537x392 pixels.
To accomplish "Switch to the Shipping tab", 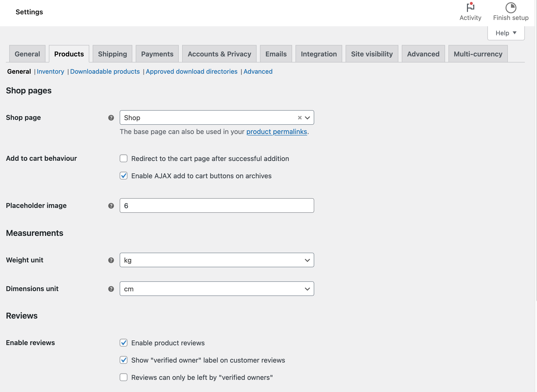I will pos(112,54).
